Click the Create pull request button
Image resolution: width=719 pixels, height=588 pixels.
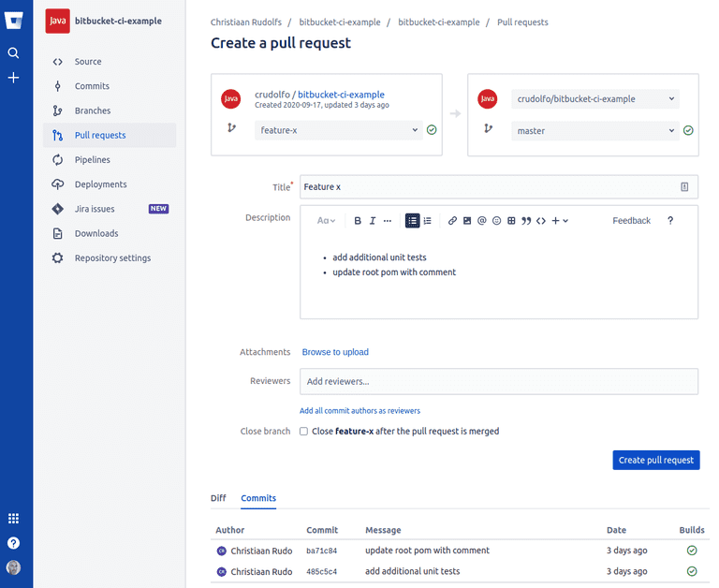656,460
